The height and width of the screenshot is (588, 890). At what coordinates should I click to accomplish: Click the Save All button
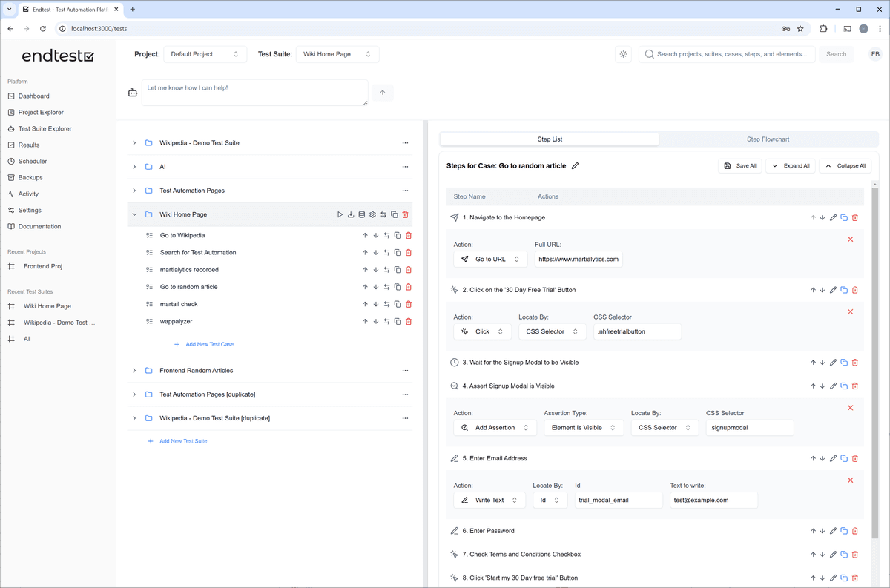(x=739, y=166)
